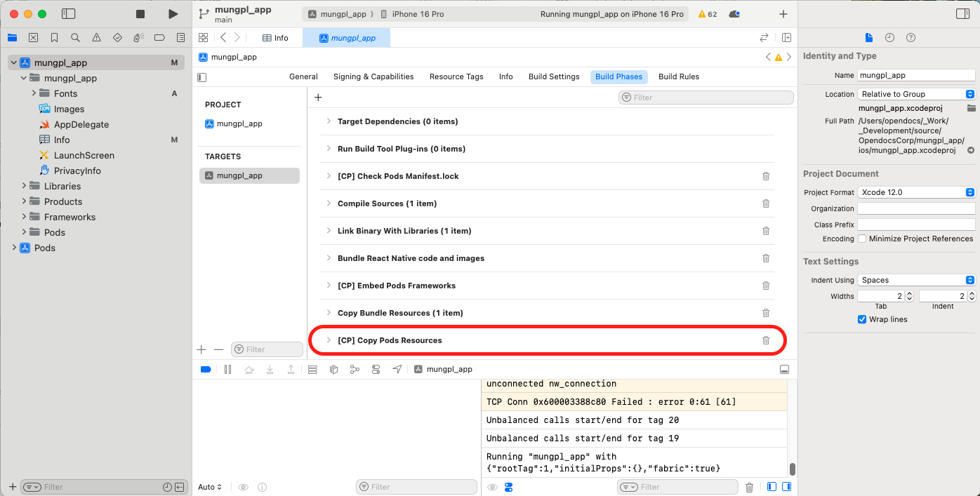980x496 pixels.
Task: Expand the Libraries group
Action: [x=24, y=186]
